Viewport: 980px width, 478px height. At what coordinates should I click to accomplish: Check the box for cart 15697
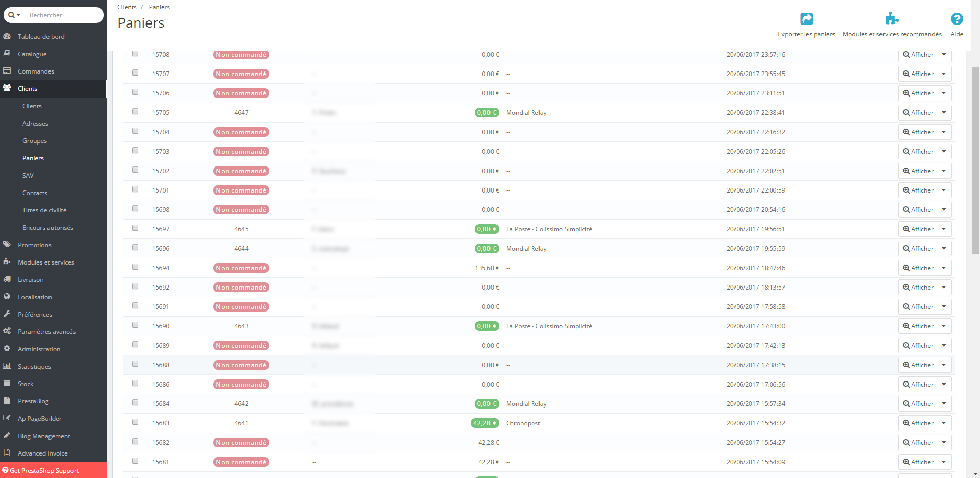tap(135, 228)
